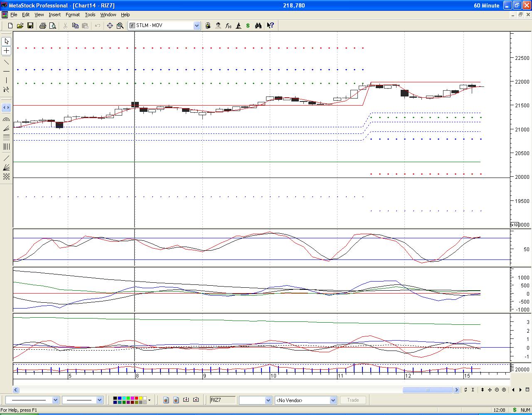Print the current chart
The width and height of the screenshot is (532, 415).
point(42,25)
